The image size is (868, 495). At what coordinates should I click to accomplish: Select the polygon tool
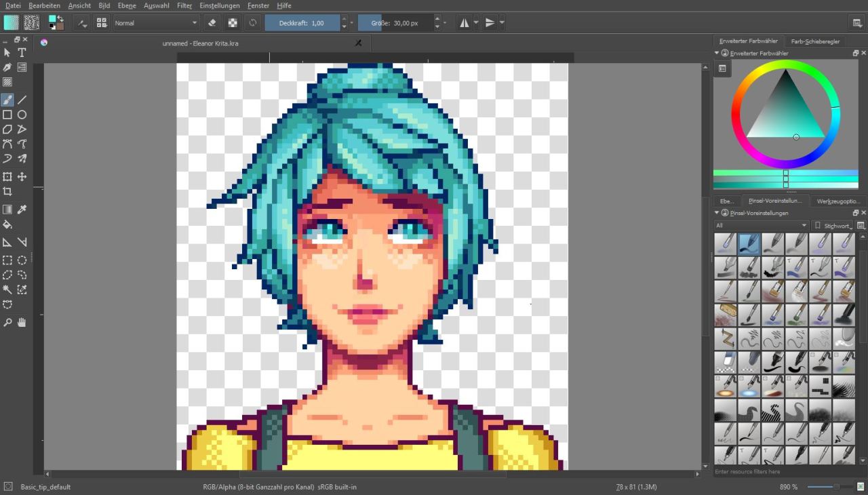7,129
